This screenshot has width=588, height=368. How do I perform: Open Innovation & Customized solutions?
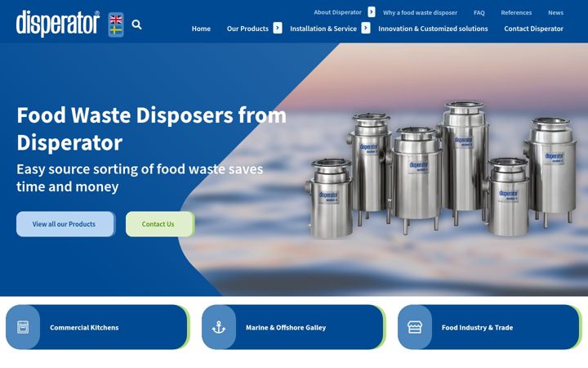coord(433,29)
